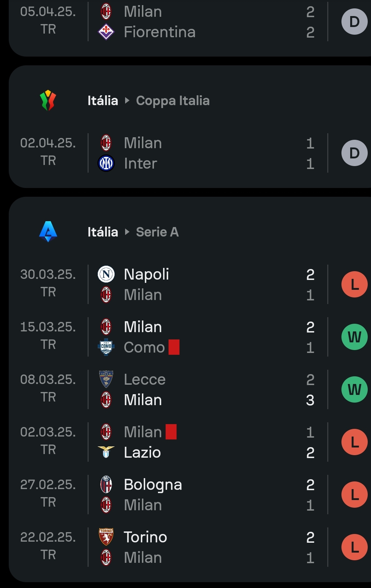Open the Coppa Italia trophy logo
This screenshot has height=588, width=371.
48,100
